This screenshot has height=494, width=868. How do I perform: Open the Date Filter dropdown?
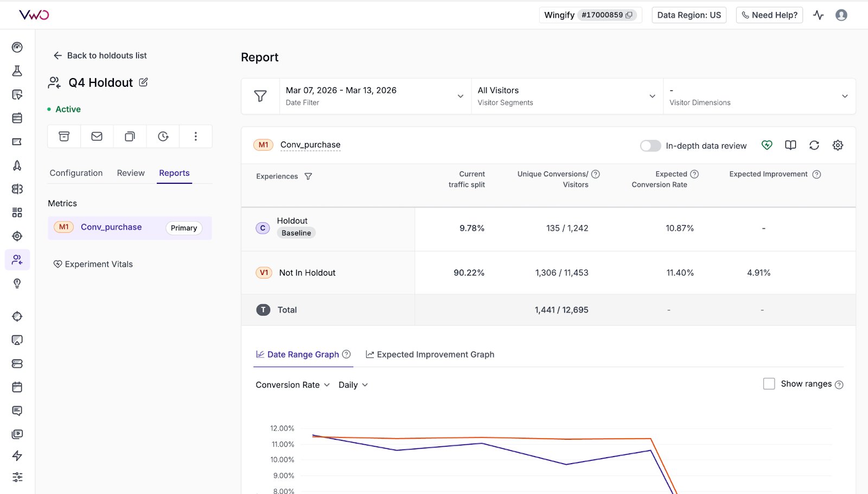click(375, 96)
